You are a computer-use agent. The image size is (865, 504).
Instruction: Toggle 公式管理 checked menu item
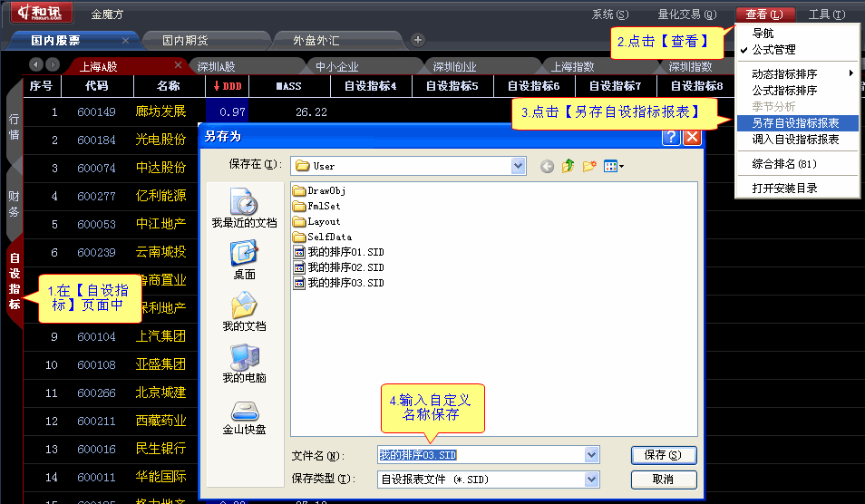(x=773, y=50)
